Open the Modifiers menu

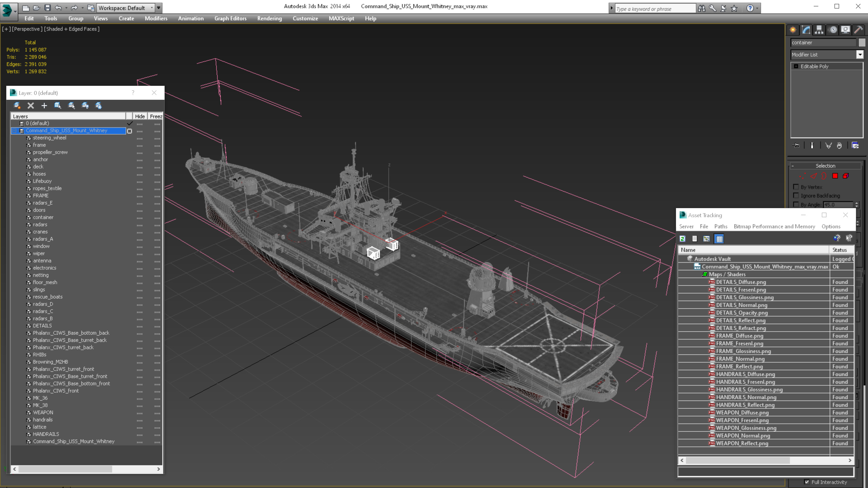(156, 18)
